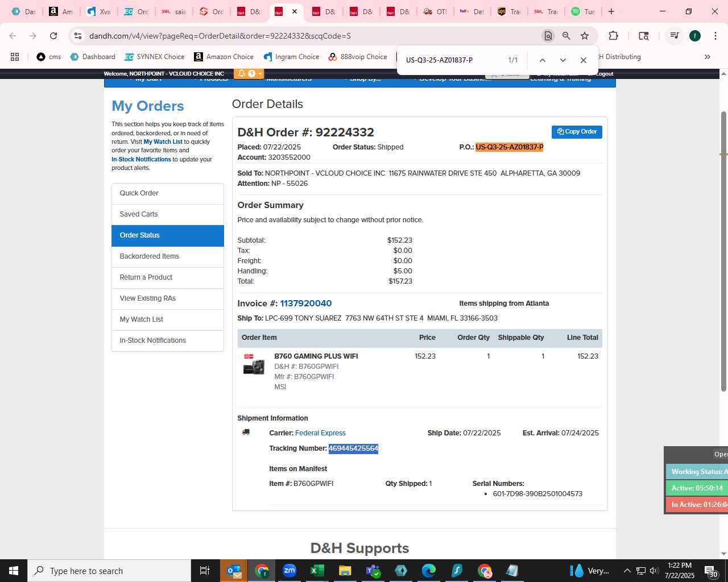Image resolution: width=728 pixels, height=582 pixels.
Task: Show hidden system tray icons
Action: coord(627,571)
